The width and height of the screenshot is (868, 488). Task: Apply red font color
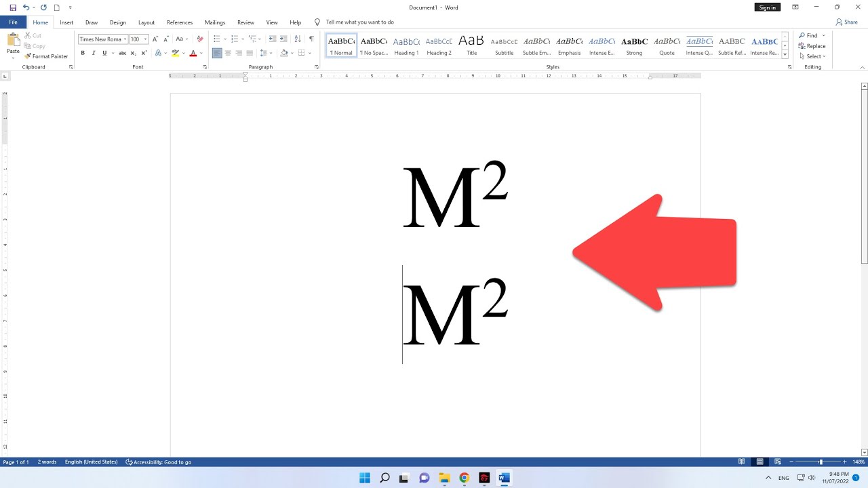pyautogui.click(x=193, y=53)
